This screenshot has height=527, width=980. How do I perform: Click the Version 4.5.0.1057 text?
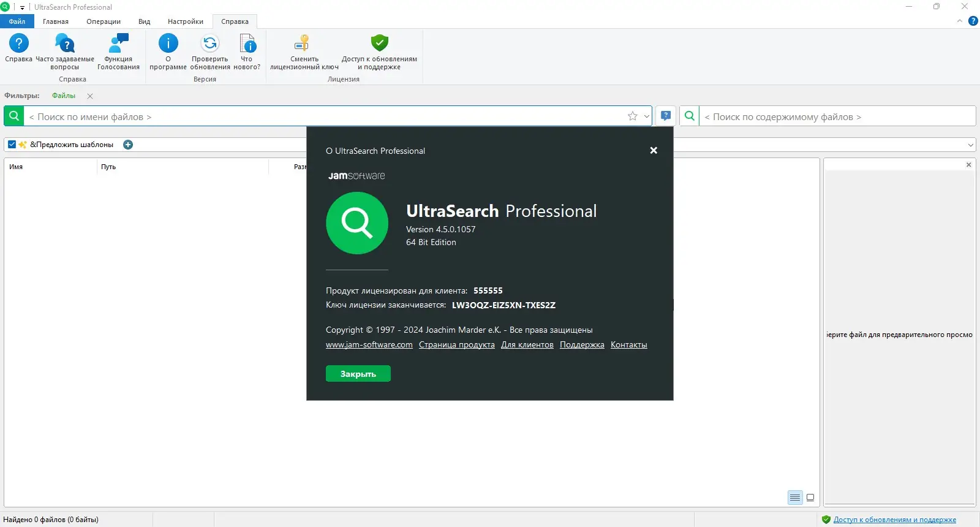point(441,229)
